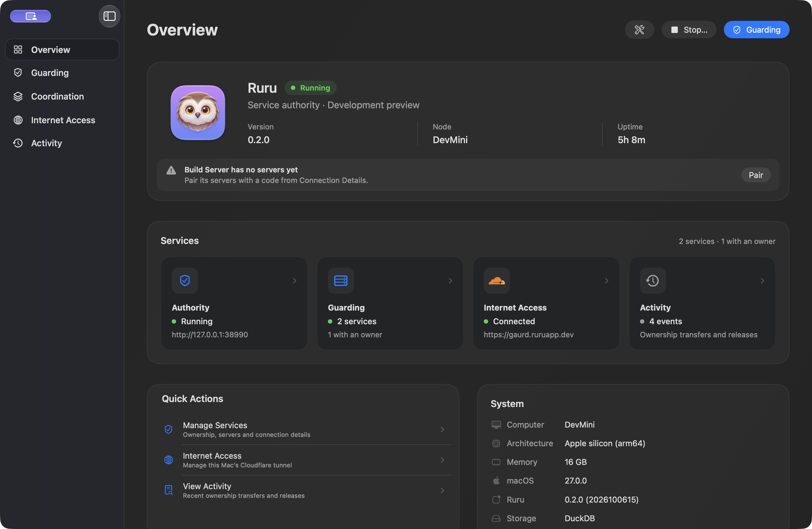
Task: Click the Guarding shield icon in sidebar
Action: (18, 73)
